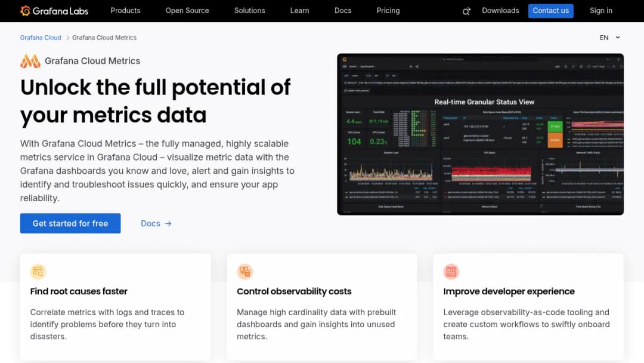This screenshot has width=644, height=363.
Task: Expand the EN language dropdown
Action: tap(609, 38)
